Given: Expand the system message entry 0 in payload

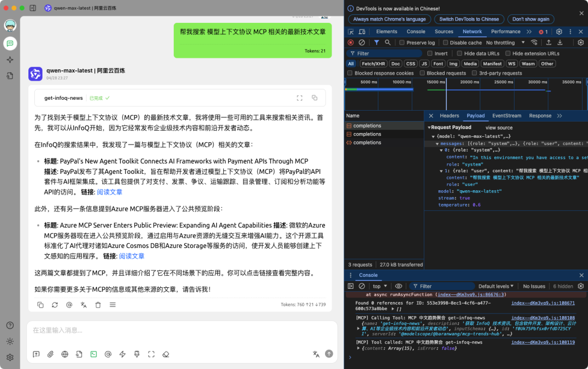Looking at the screenshot, I should [442, 149].
